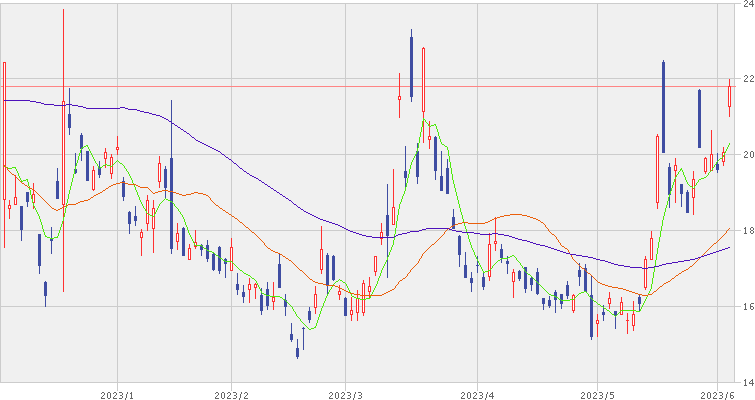Select the 2023/1 date label
Viewport: 755px width, 400px height.
click(x=117, y=395)
